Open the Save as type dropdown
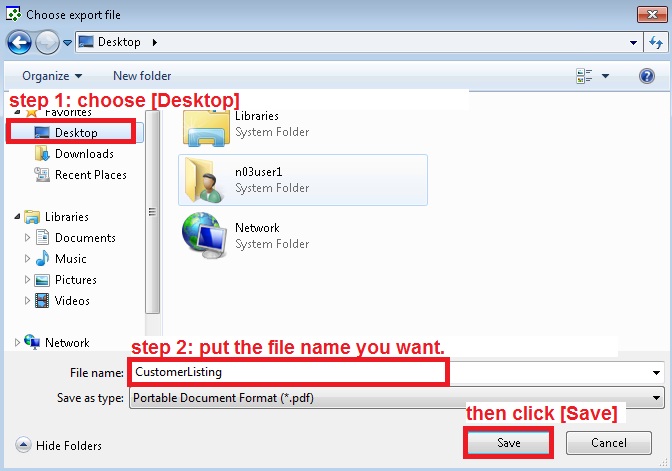The image size is (672, 471). tap(396, 398)
